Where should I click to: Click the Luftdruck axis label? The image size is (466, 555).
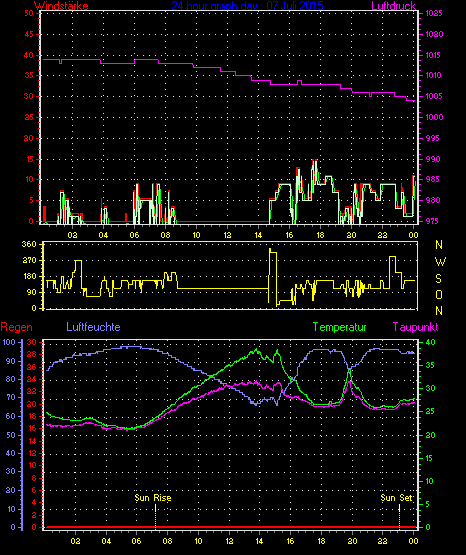tap(393, 6)
